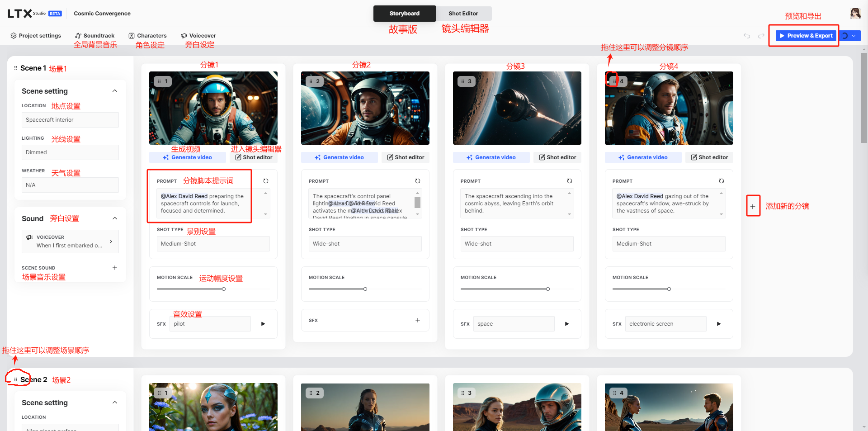Regenerate prompt for shot 2

coord(418,181)
